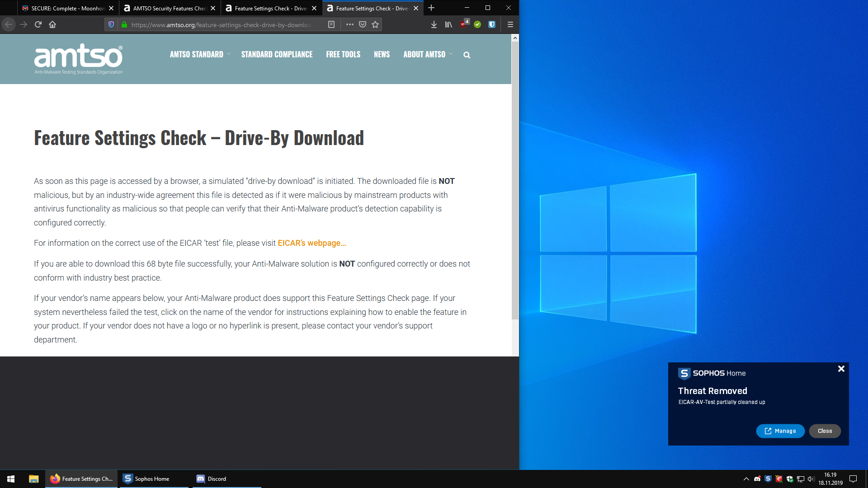This screenshot has width=868, height=488.
Task: Open the downloads arrow icon
Action: [434, 24]
